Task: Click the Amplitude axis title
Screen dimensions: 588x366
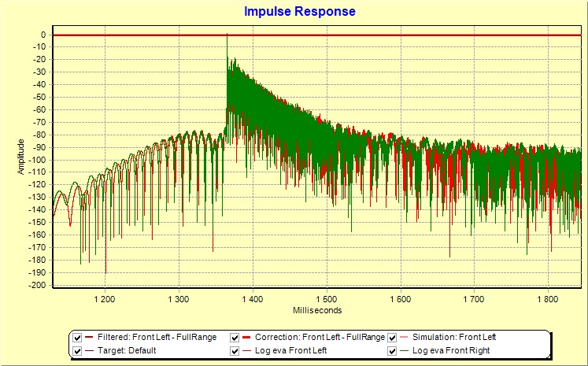Action: pos(21,157)
